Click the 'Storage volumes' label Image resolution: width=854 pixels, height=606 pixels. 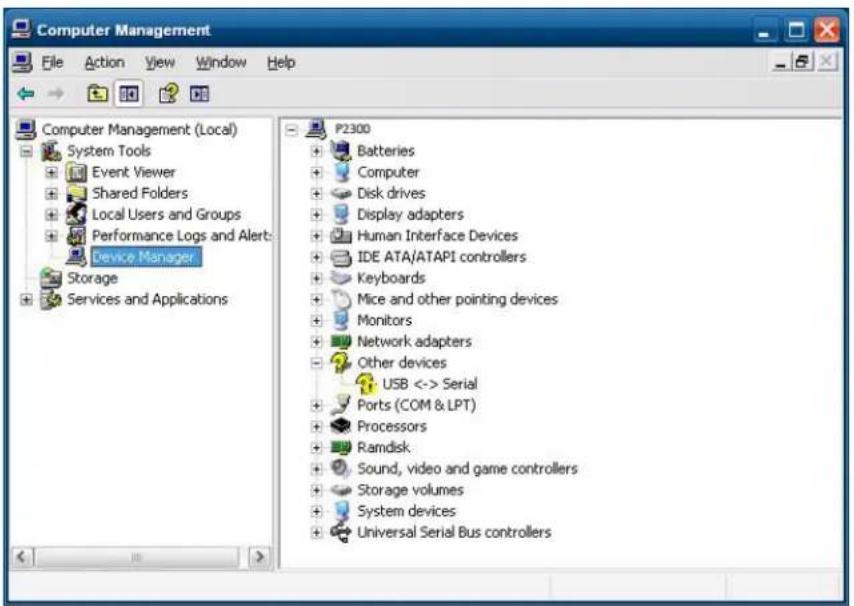[410, 490]
